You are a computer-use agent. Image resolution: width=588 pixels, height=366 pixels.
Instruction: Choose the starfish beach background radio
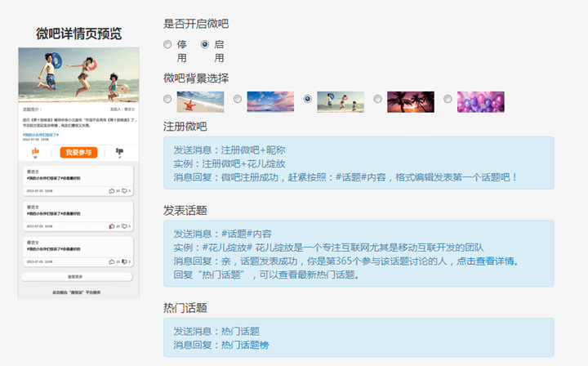167,99
